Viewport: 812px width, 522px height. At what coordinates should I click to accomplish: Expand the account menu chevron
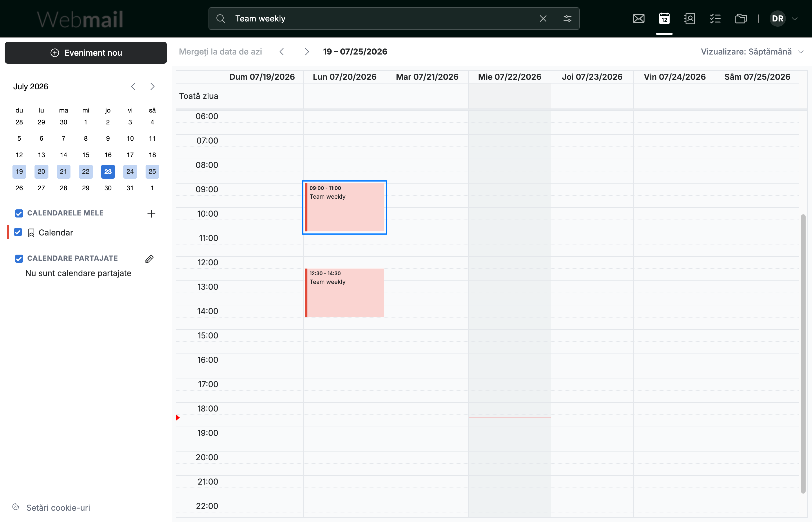[x=794, y=19]
